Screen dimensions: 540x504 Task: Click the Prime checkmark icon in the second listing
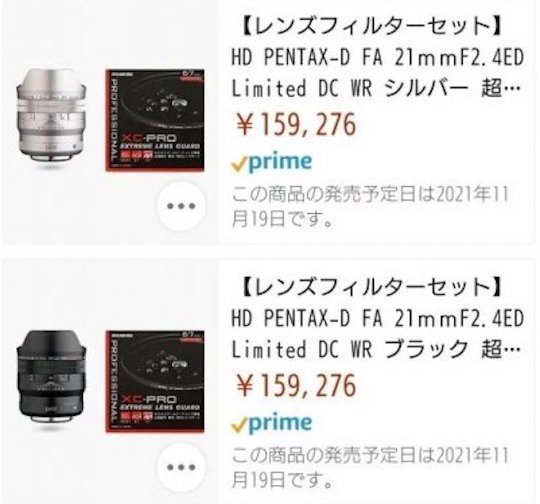pyautogui.click(x=239, y=425)
